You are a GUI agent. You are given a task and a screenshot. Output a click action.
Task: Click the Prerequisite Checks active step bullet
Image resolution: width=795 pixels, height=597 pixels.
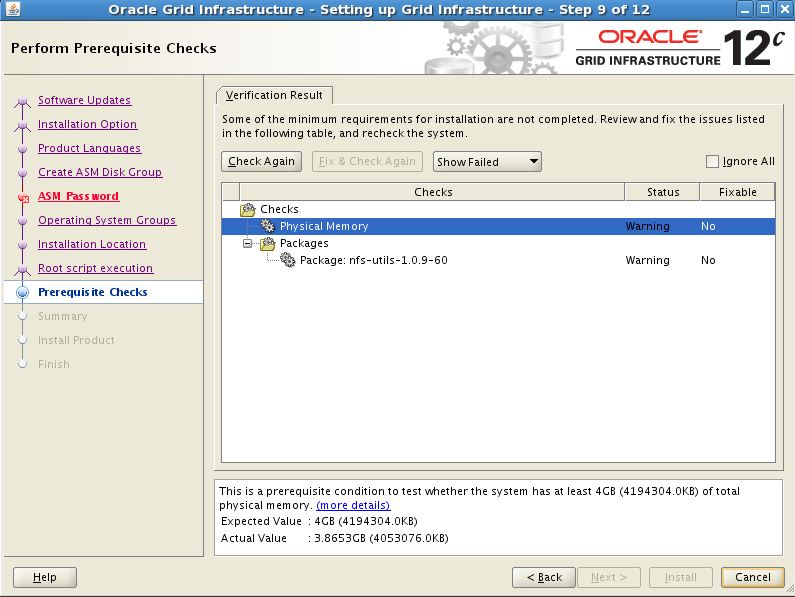click(22, 292)
